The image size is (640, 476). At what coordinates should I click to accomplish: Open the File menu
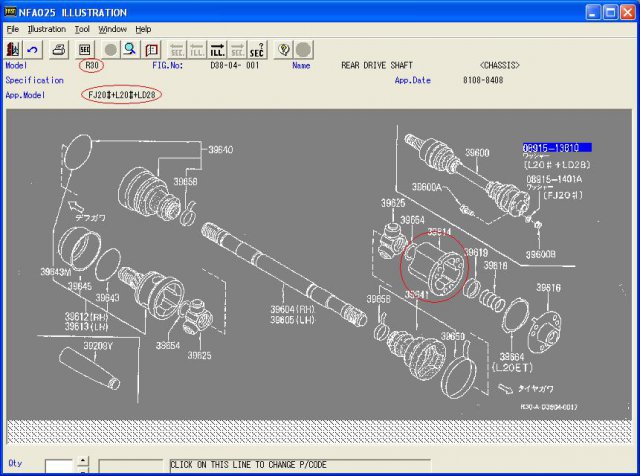[12, 30]
